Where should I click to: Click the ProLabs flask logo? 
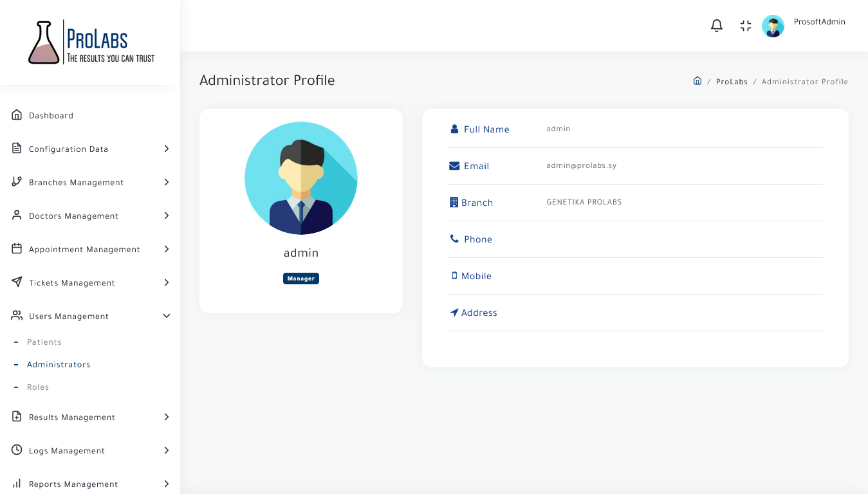[x=44, y=42]
